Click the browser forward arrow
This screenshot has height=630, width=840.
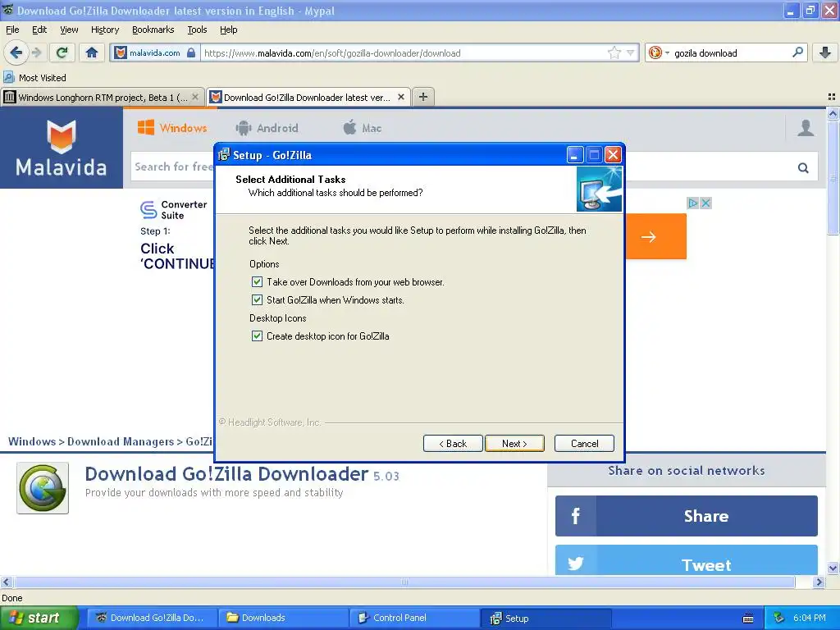(37, 52)
